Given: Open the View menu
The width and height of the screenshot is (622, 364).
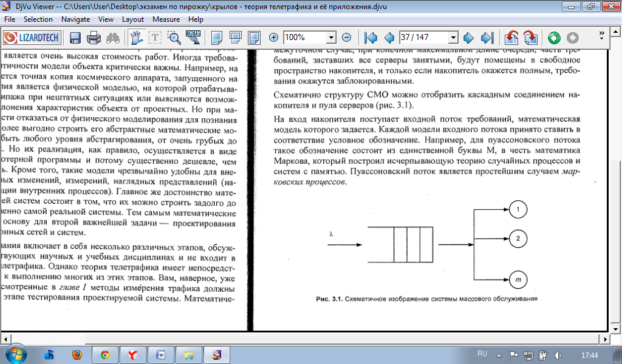Looking at the screenshot, I should pos(106,19).
